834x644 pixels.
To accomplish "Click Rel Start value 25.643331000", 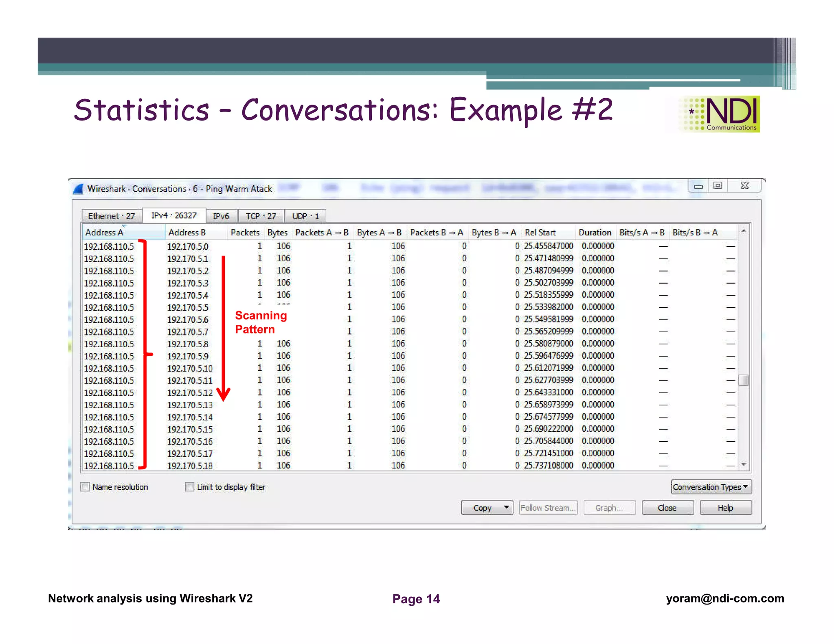I will 549,392.
